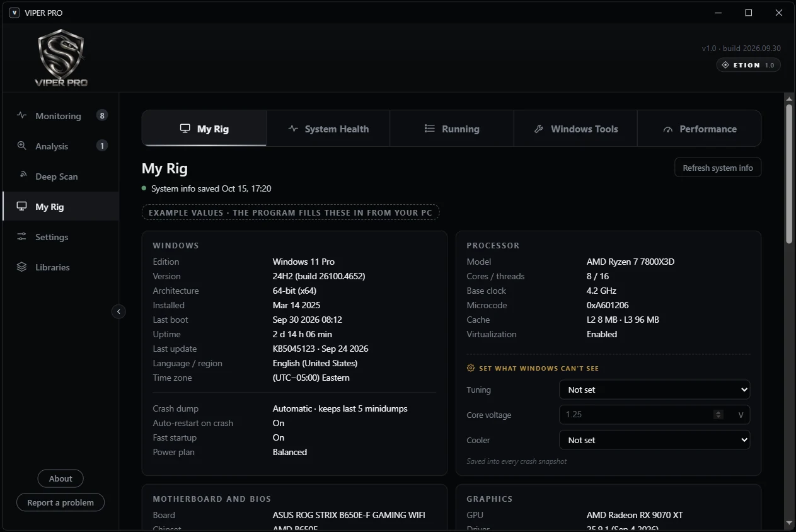Viewport: 796px width, 532px height.
Task: Click the diamond icon in ETION badge
Action: pyautogui.click(x=726, y=65)
